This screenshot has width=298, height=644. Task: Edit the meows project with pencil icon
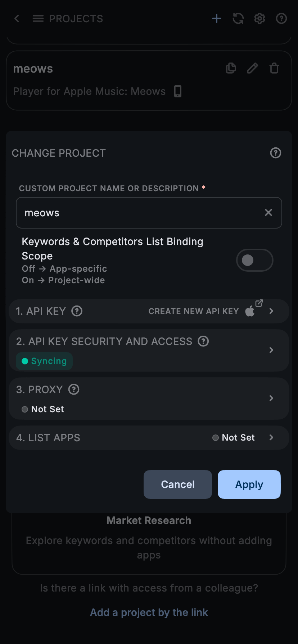click(x=253, y=68)
